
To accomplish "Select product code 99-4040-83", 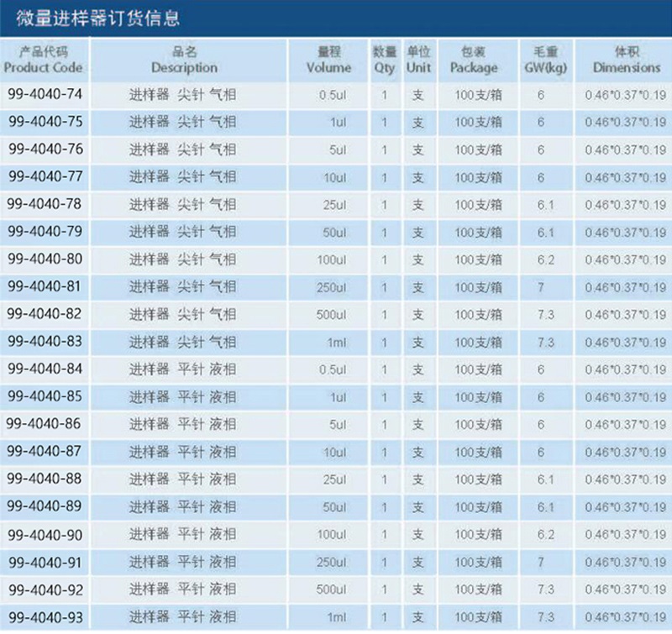I will pyautogui.click(x=45, y=342).
